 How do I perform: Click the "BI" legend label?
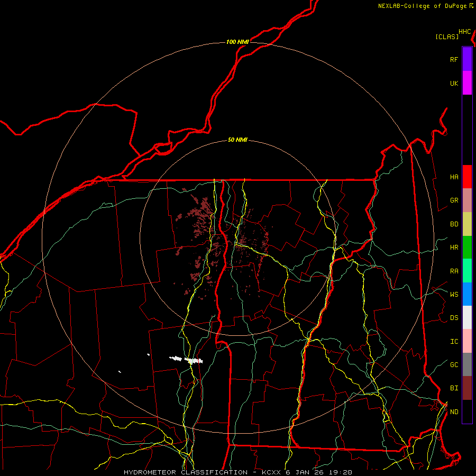454,388
